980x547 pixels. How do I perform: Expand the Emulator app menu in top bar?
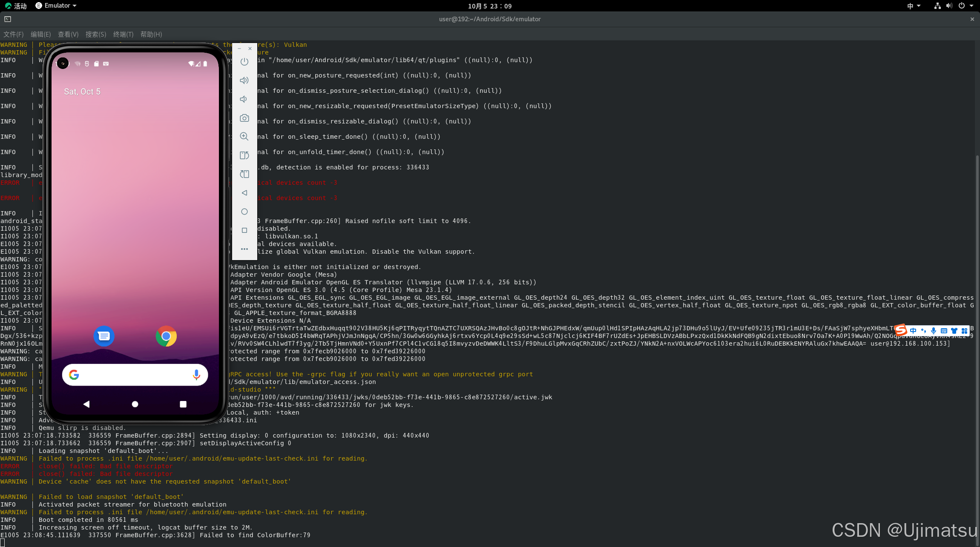point(56,6)
